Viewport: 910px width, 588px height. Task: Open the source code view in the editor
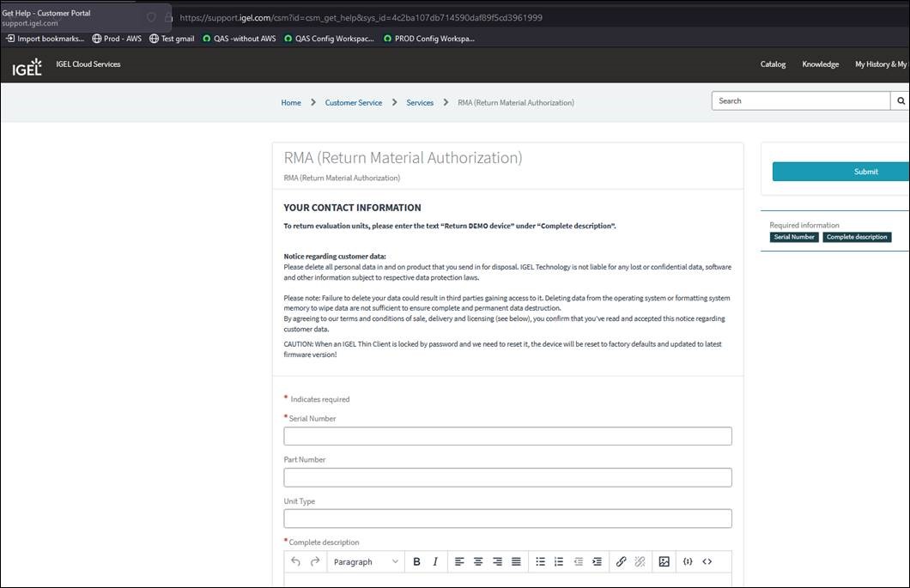(707, 561)
